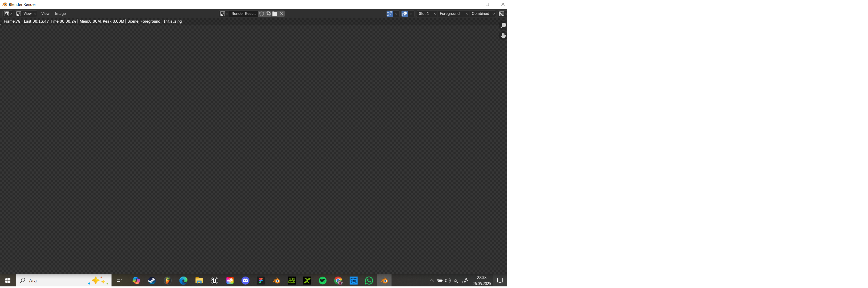Screen dimensions: 868x288
Task: Open the Windows Start menu
Action: tap(8, 281)
